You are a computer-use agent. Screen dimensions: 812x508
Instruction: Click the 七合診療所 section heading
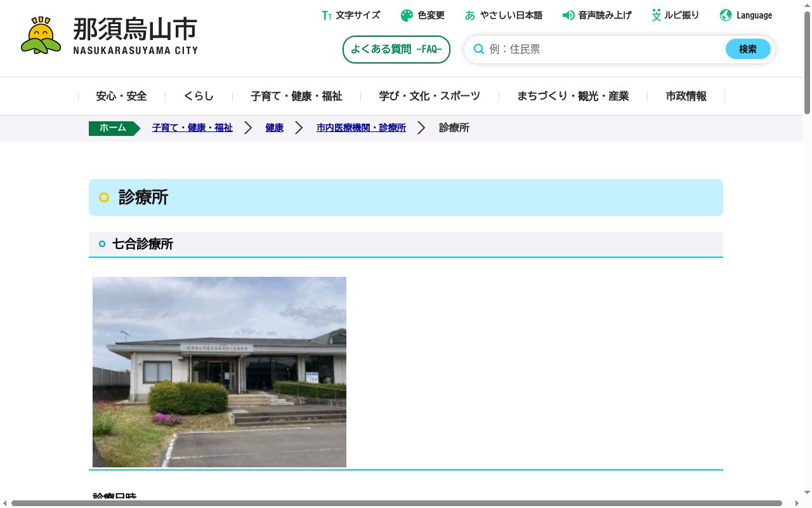[x=143, y=244]
